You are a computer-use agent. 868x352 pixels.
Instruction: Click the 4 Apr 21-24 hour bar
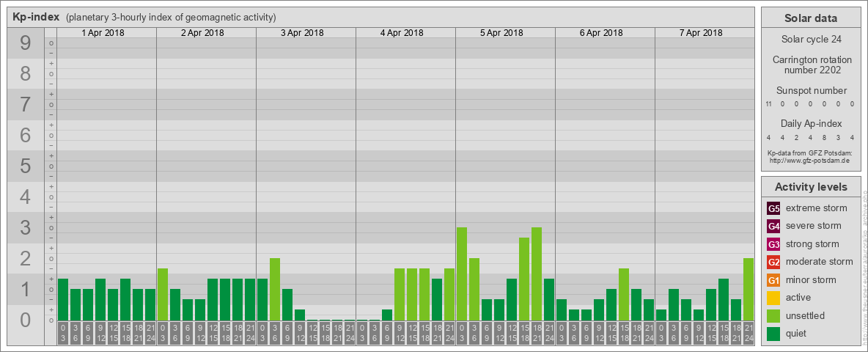(449, 295)
